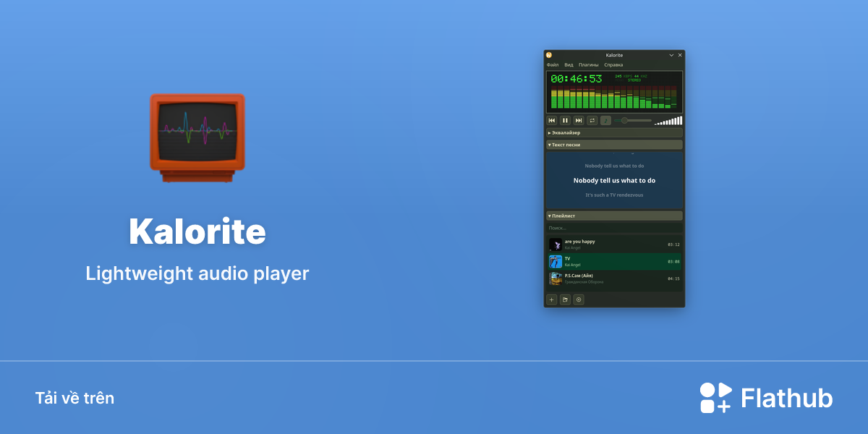Screen dimensions: 868x434
Task: Click the 03:12 track duration
Action: (x=673, y=244)
